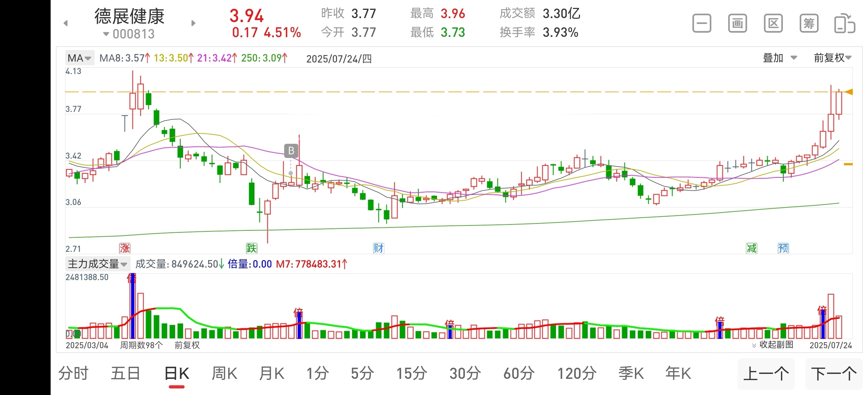868x395 pixels.
Task: Click 最高 3.96 value
Action: 437,13
